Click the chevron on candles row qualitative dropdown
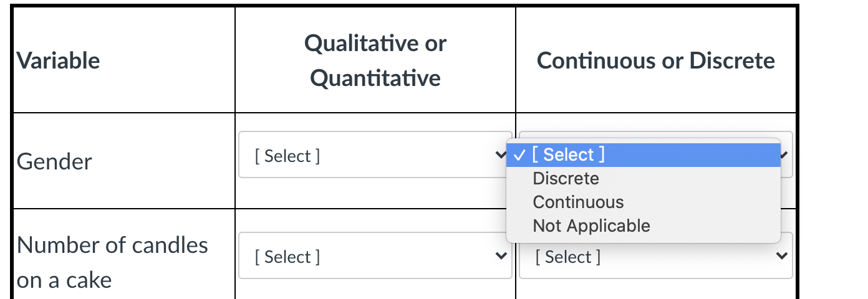 tap(499, 256)
